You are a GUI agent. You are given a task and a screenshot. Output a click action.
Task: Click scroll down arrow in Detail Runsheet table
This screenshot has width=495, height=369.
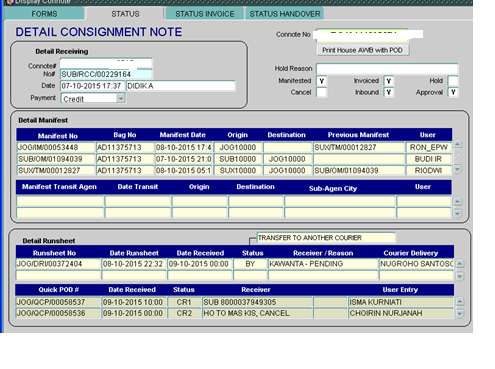tap(459, 276)
